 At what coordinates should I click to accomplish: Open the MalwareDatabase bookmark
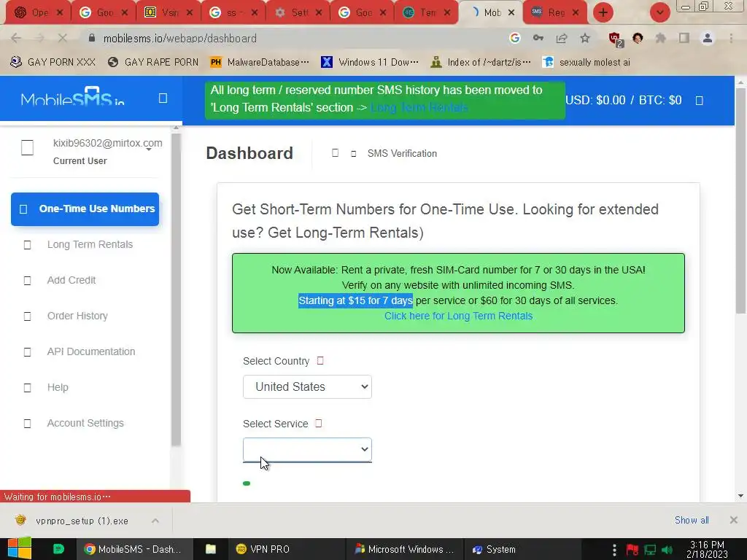click(260, 62)
